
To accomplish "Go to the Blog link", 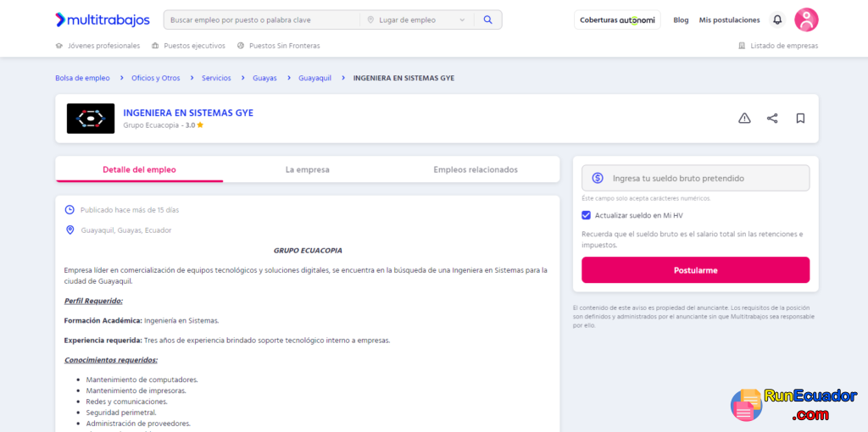I will 681,20.
